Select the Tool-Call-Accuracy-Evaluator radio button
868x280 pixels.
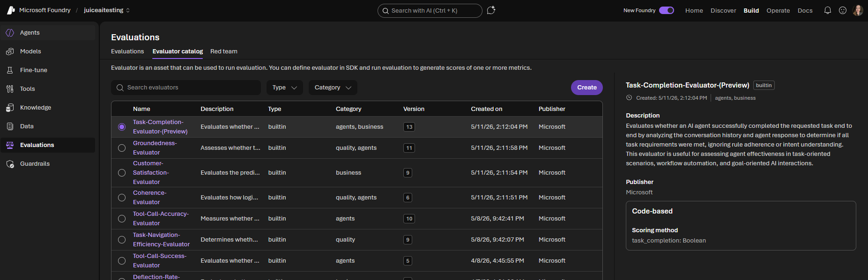pos(122,219)
